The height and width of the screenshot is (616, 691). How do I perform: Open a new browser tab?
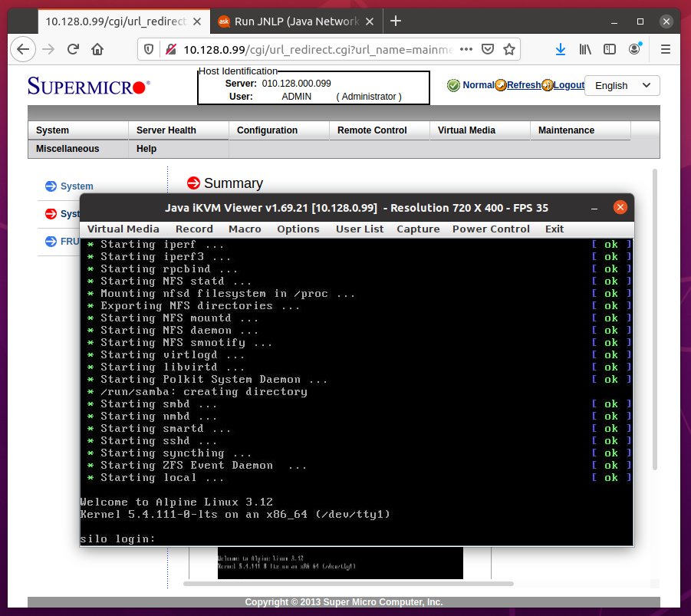click(x=396, y=21)
